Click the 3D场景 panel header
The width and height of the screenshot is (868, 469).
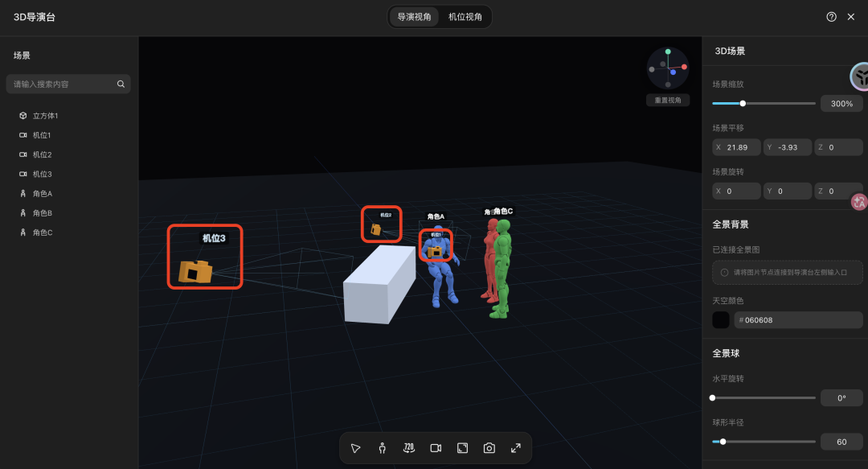click(730, 51)
